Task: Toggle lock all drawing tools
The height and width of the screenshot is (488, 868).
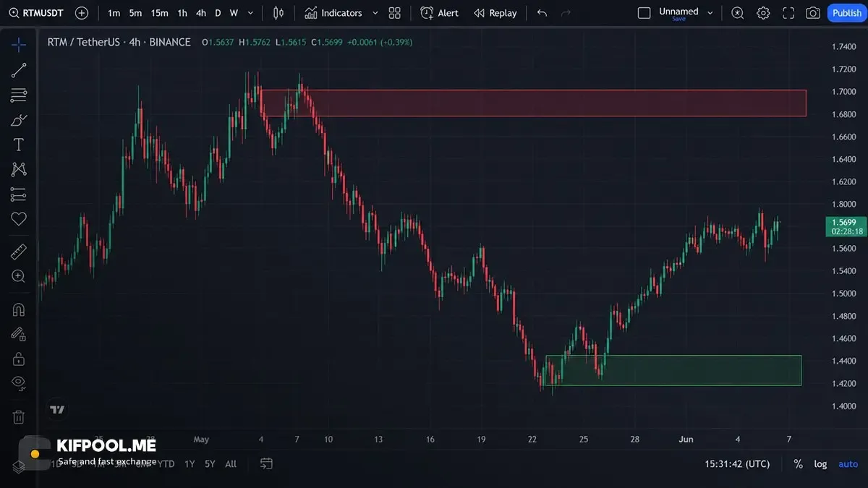Action: tap(19, 359)
